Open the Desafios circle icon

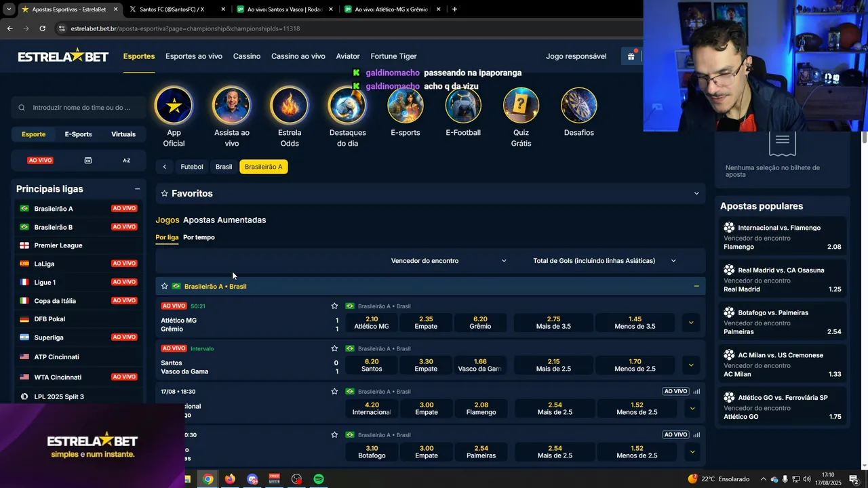(579, 106)
